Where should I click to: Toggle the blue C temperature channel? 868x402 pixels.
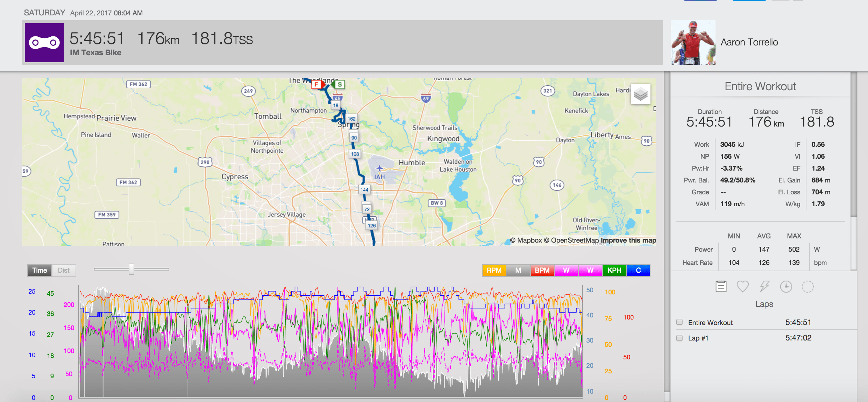coord(638,270)
